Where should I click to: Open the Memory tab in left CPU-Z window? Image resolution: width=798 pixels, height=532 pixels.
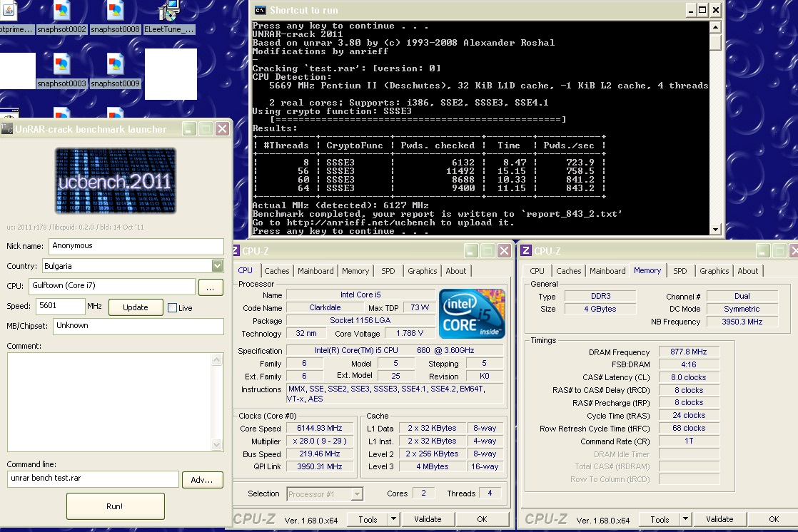coord(355,271)
